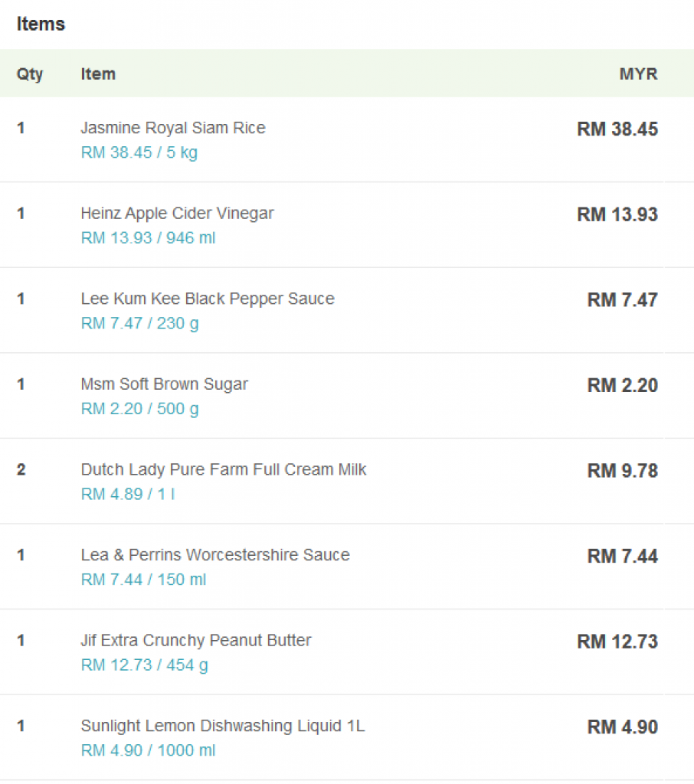The height and width of the screenshot is (784, 694).
Task: Click the RM 7.44 / 150 ml unit price
Action: click(x=143, y=580)
